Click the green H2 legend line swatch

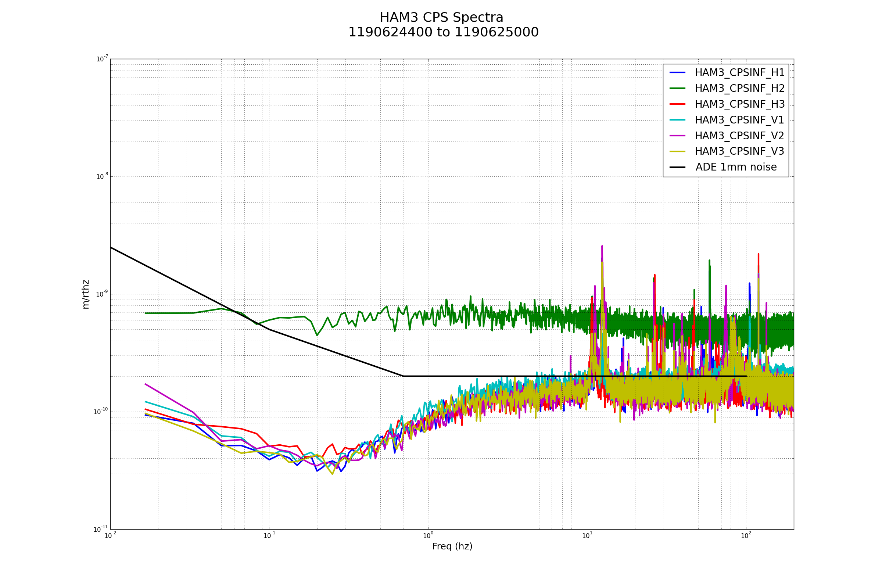coord(678,88)
